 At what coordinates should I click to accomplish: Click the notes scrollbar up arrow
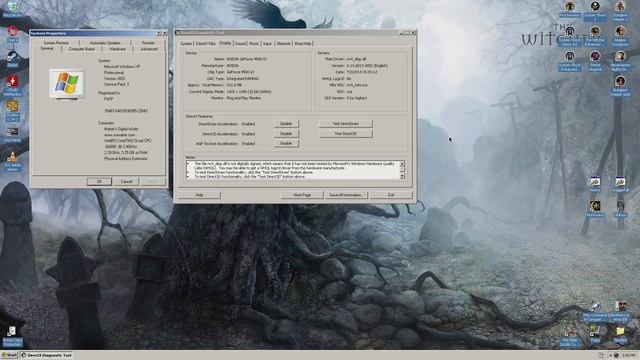pyautogui.click(x=402, y=164)
